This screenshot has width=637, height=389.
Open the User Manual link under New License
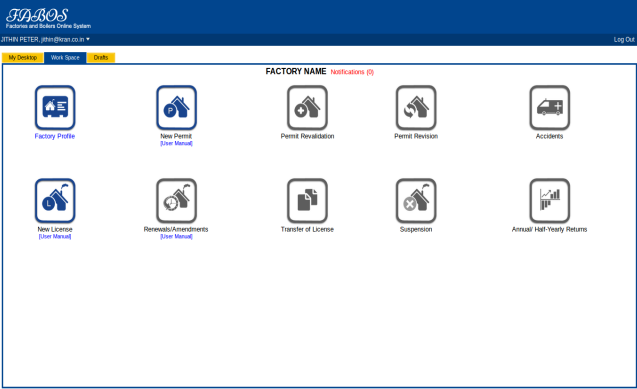click(x=55, y=236)
